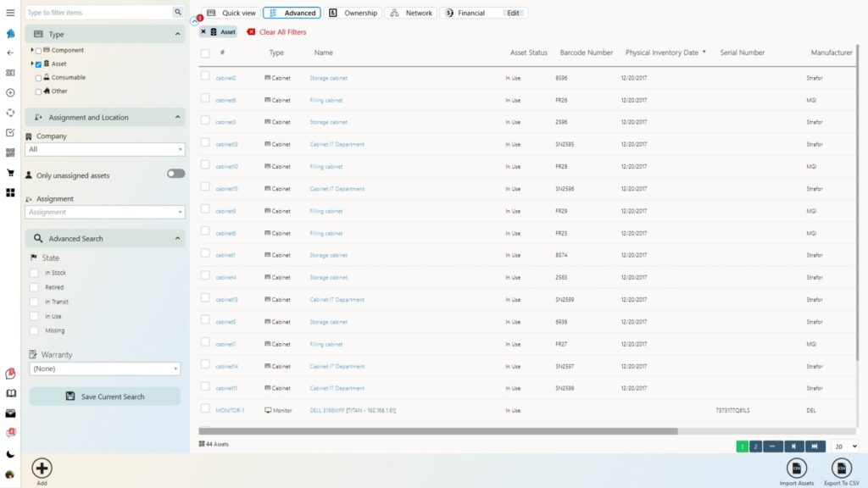Toggle dark mode with the moon icon
868x488 pixels.
10,454
